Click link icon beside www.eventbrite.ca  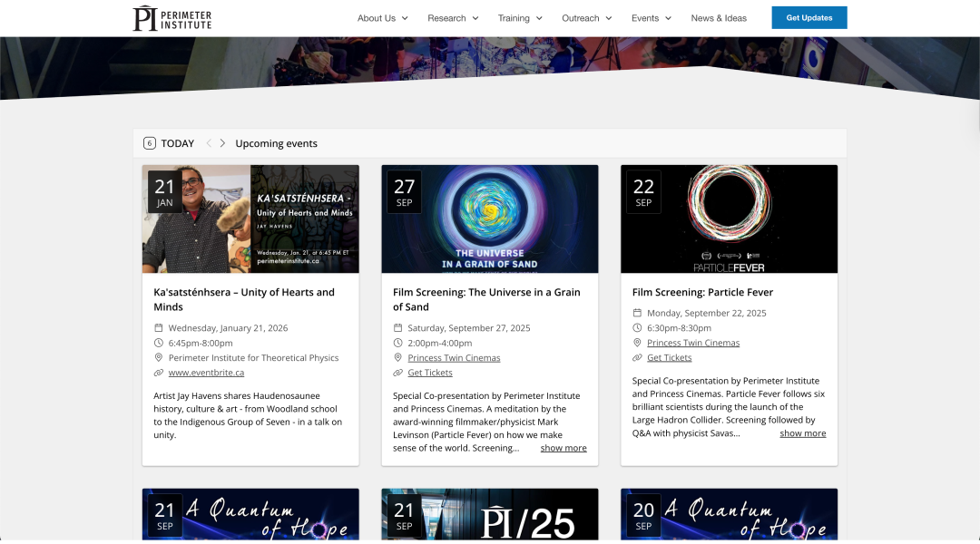(x=159, y=373)
